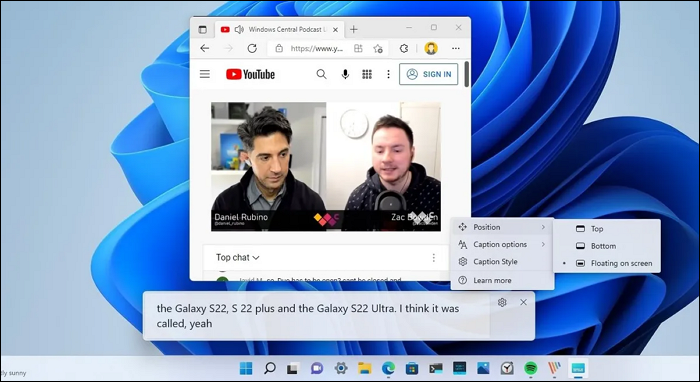Switch to Microsoft Edge on taskbar

tap(388, 368)
